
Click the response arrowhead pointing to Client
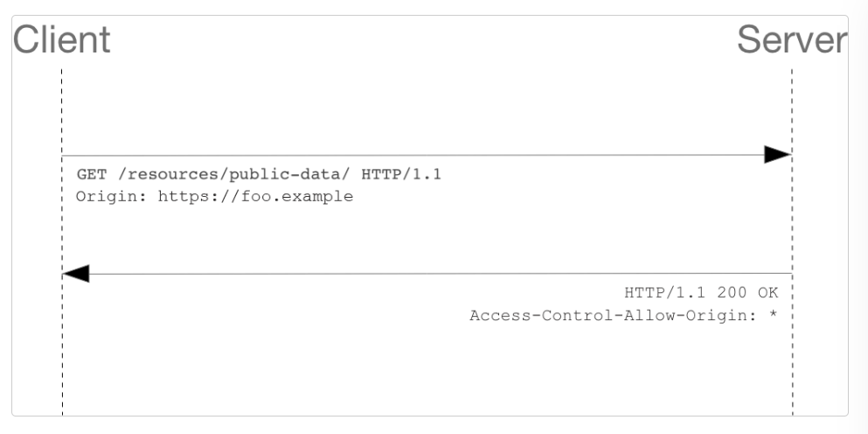76,273
